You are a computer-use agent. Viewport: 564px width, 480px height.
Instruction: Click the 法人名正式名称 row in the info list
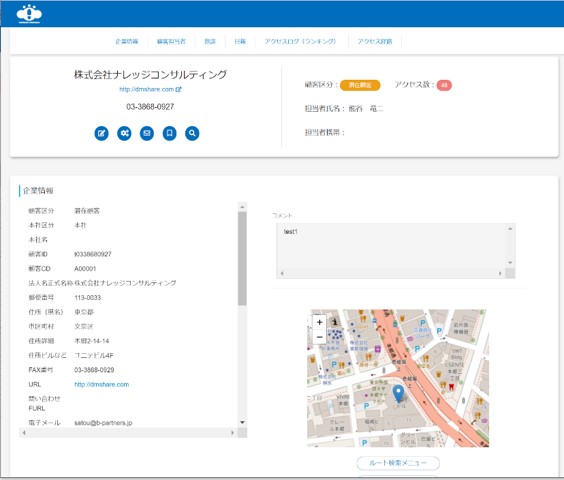tap(102, 283)
